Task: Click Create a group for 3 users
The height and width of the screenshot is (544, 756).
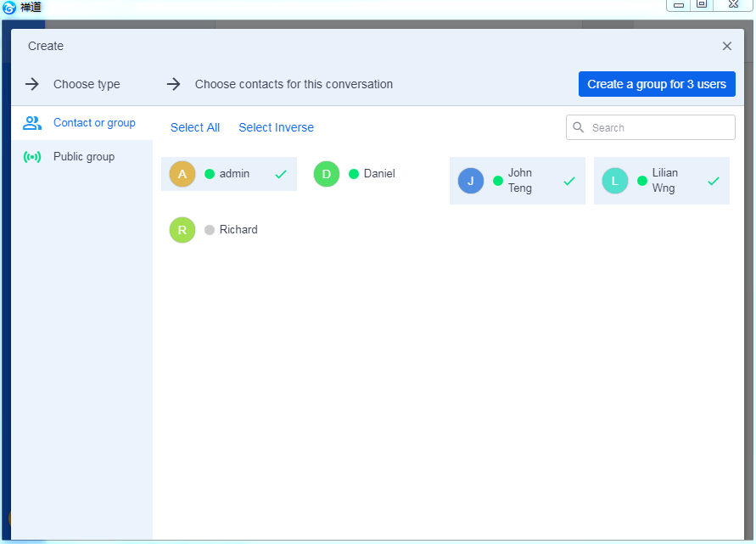Action: 657,84
